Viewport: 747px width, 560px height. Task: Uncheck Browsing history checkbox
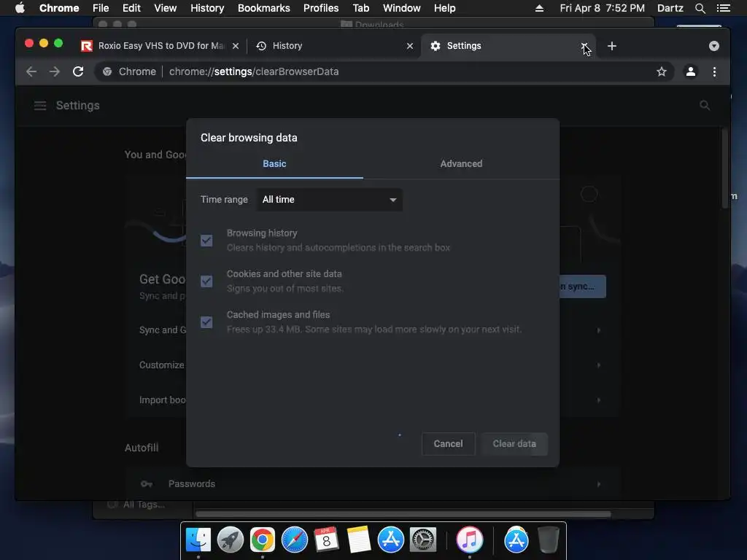pyautogui.click(x=206, y=241)
